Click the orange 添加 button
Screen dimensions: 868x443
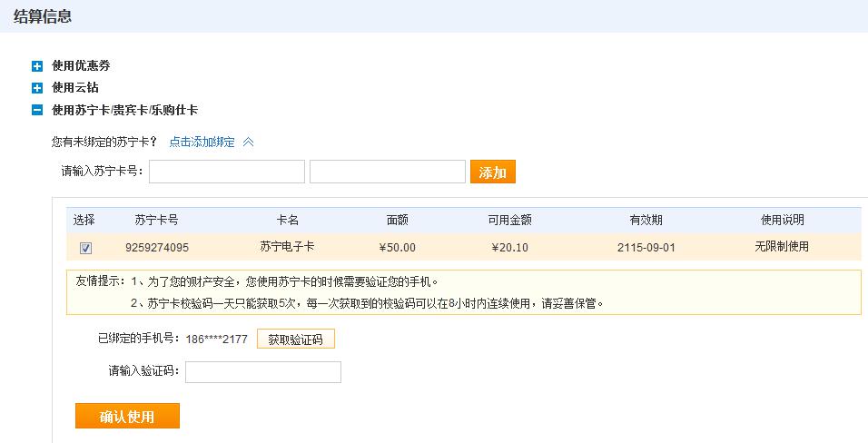point(493,172)
